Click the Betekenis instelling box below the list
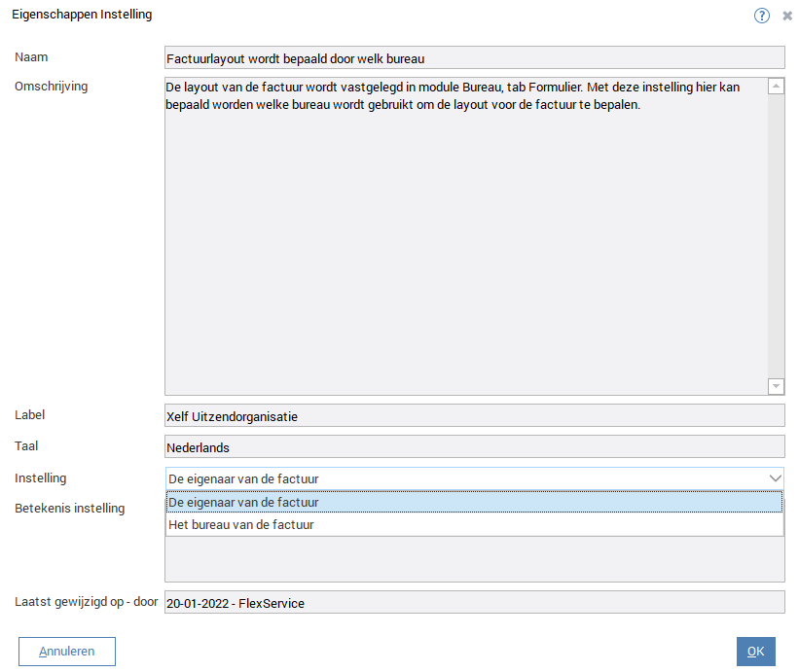Viewport: 799px width, 672px height. (474, 559)
